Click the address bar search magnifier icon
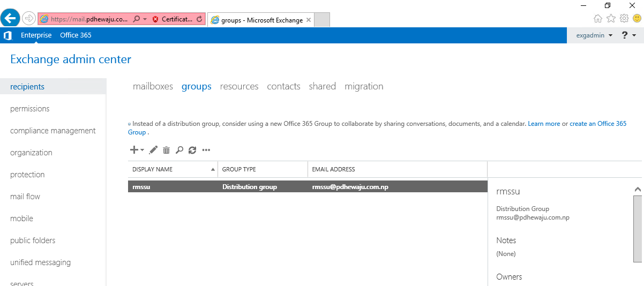644x286 pixels. tap(136, 19)
